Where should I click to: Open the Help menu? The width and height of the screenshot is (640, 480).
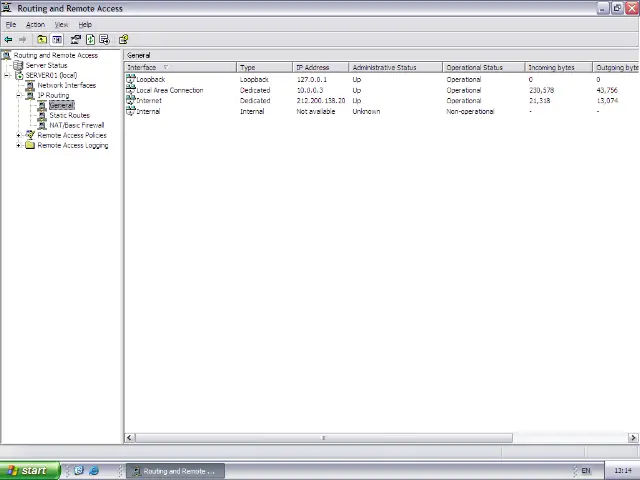85,24
